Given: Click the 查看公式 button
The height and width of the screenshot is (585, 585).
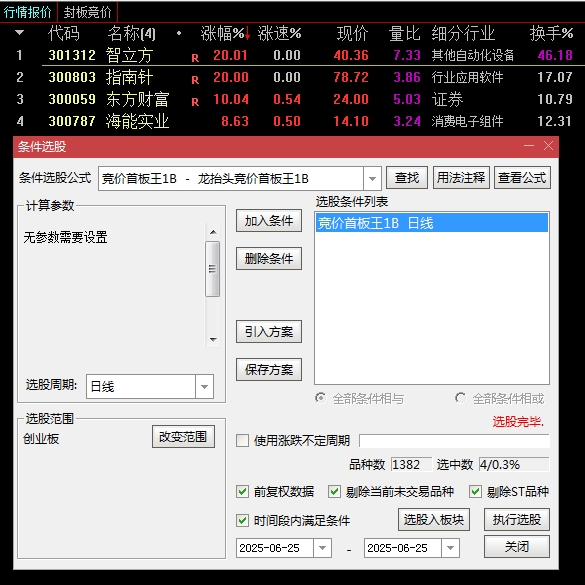Looking at the screenshot, I should click(x=522, y=178).
